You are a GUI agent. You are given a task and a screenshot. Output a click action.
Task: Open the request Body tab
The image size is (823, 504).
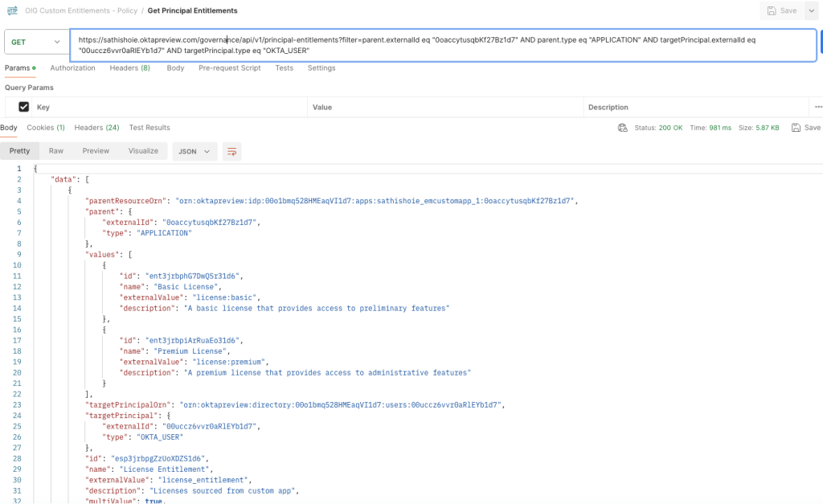click(175, 68)
